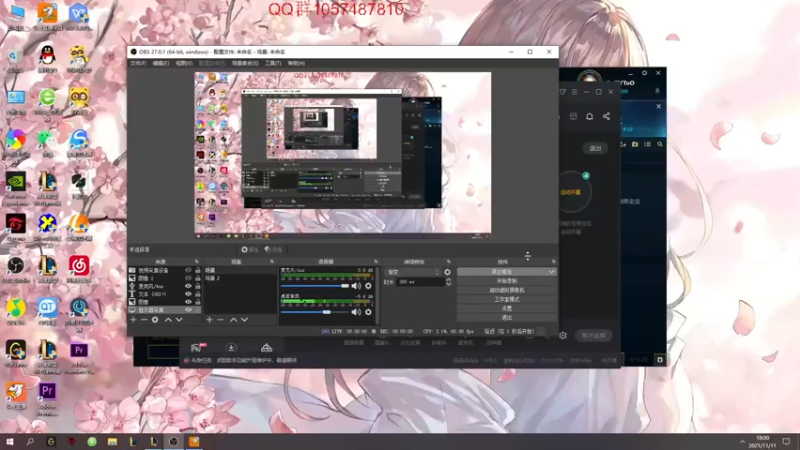The width and height of the screenshot is (800, 450).
Task: Remove selected source with the minus icon
Action: [144, 319]
